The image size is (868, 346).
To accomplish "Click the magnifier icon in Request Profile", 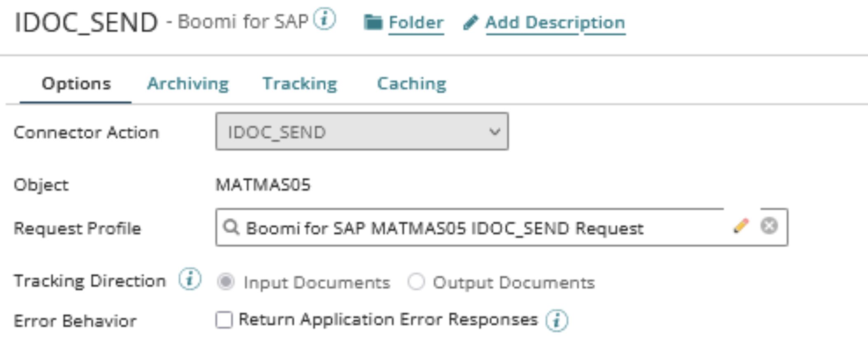I will click(231, 227).
